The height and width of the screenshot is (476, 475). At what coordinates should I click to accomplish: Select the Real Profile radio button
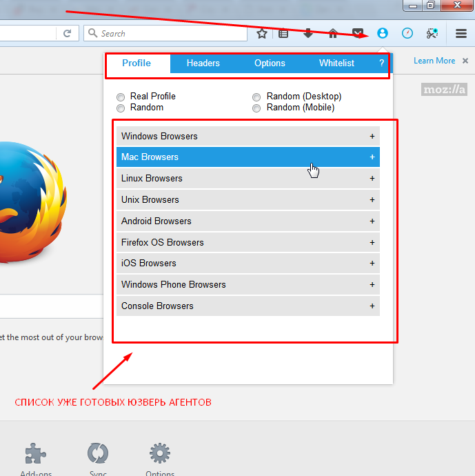tap(121, 97)
